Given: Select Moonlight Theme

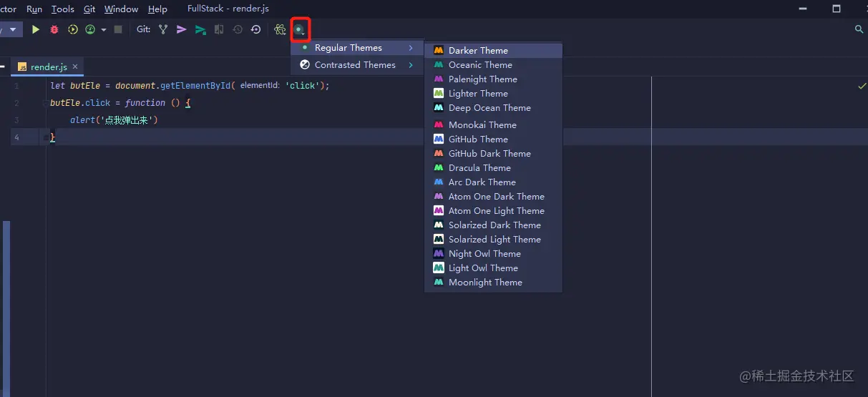Looking at the screenshot, I should 493,283.
